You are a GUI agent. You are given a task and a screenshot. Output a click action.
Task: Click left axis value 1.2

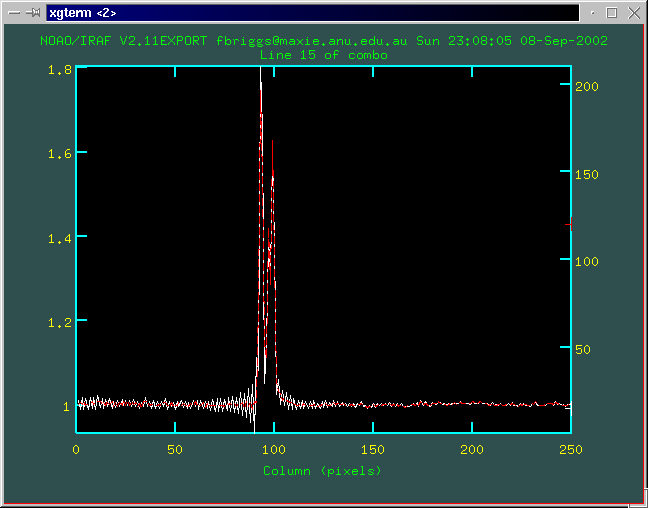pyautogui.click(x=60, y=322)
